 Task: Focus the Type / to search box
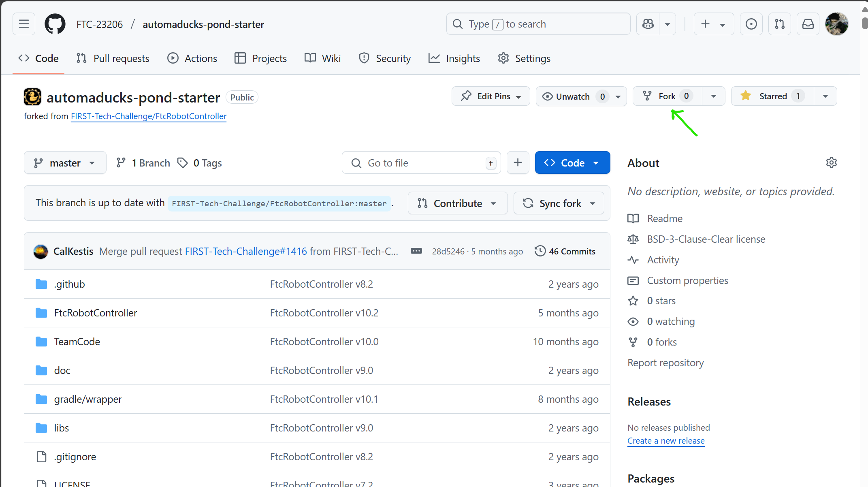click(538, 24)
